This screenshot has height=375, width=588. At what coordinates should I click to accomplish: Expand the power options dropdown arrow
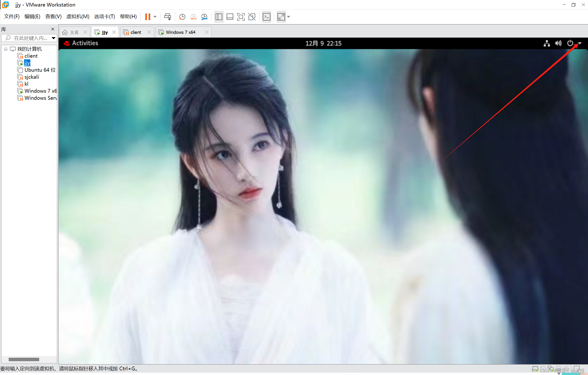tap(580, 43)
